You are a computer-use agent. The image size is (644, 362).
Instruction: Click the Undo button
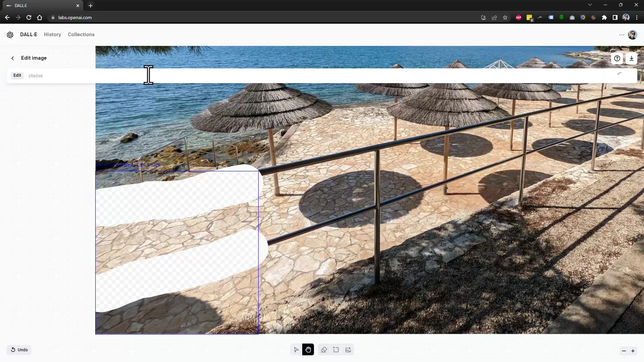(20, 350)
